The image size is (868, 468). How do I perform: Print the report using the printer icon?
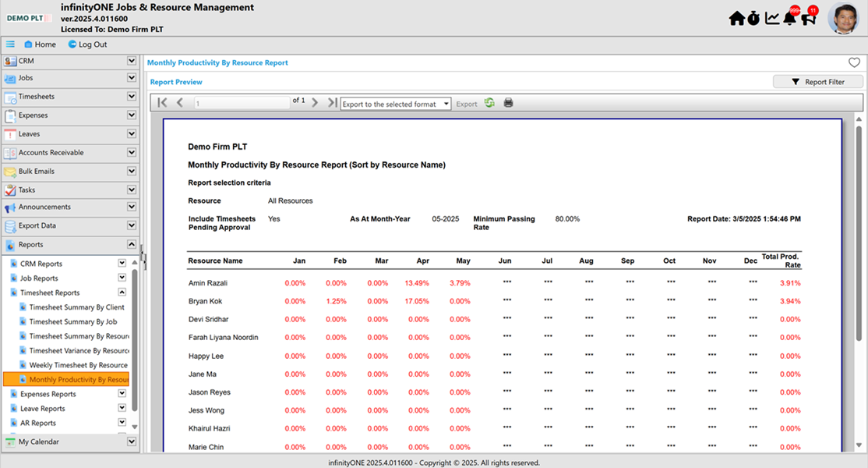tap(508, 103)
